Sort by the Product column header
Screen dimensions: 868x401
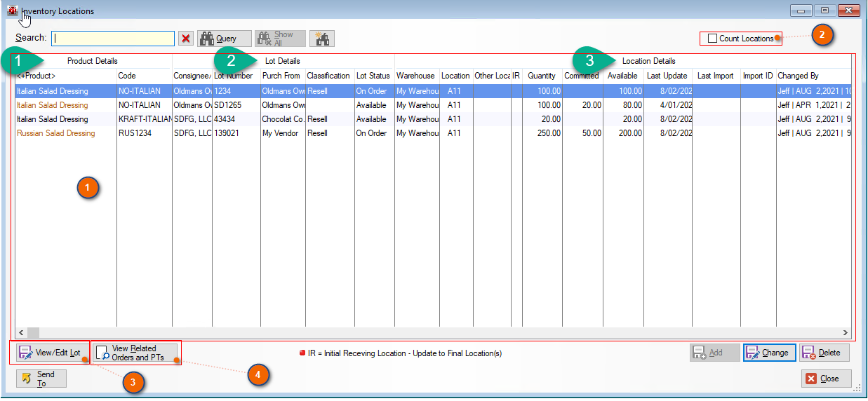65,76
